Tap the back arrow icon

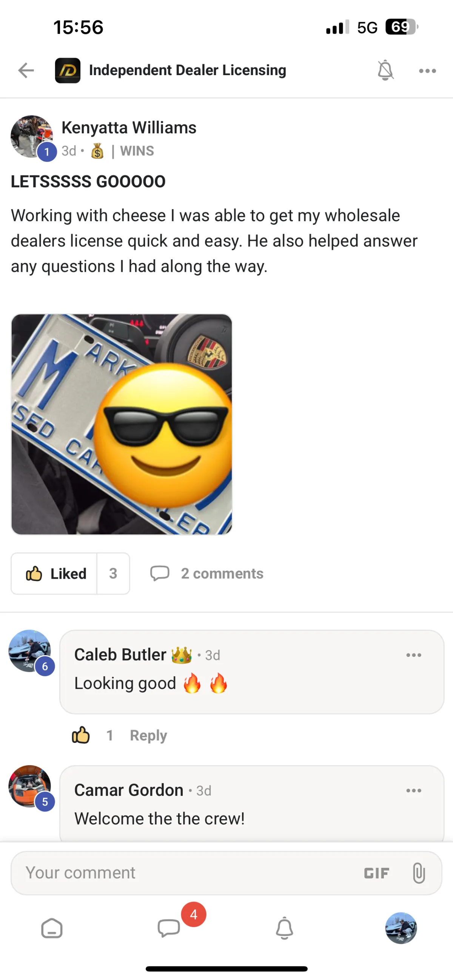click(x=26, y=70)
